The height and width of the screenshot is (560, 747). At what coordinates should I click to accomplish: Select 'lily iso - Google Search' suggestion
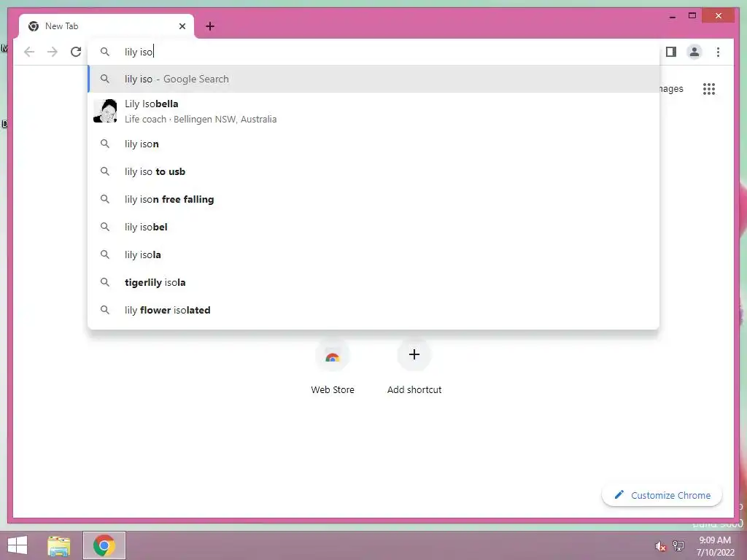point(373,79)
